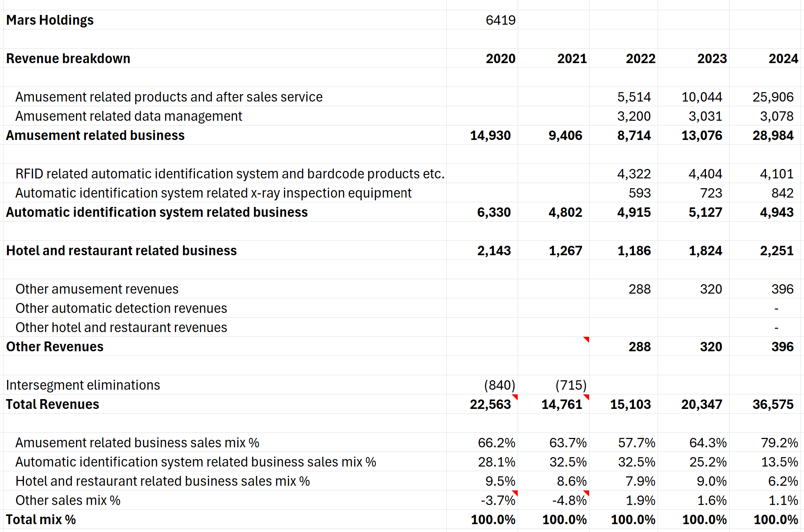The height and width of the screenshot is (532, 804).
Task: Click the 2023 identification mix value 25.2%
Action: tap(708, 462)
